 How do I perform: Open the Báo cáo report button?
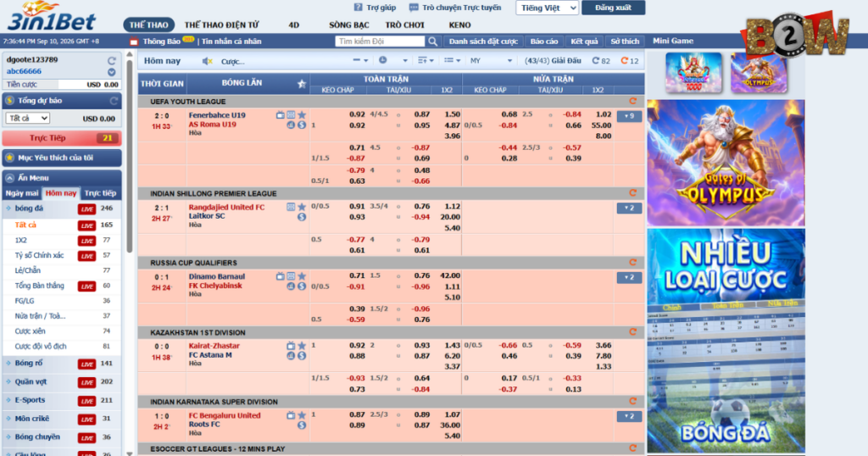[x=544, y=42]
